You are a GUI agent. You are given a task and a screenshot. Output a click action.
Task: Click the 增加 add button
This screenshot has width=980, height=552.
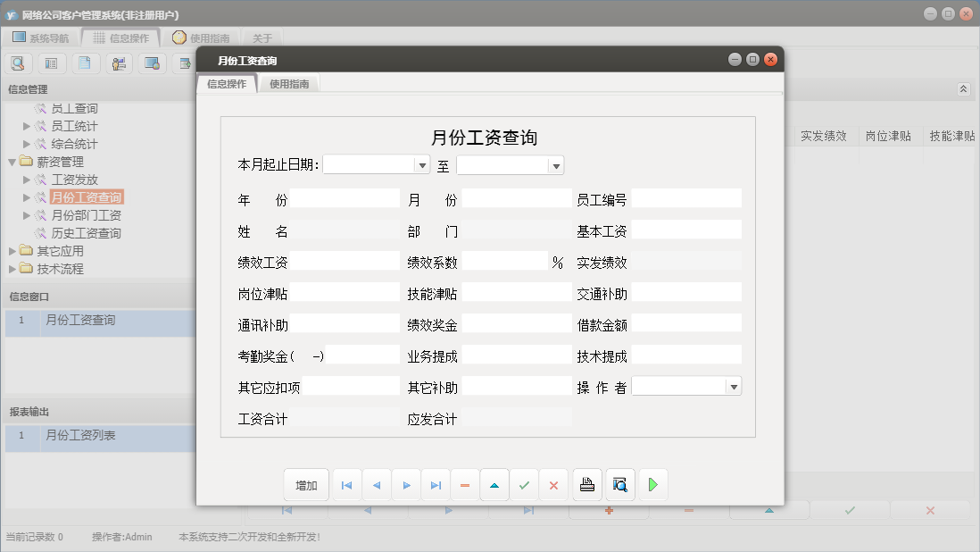click(306, 484)
